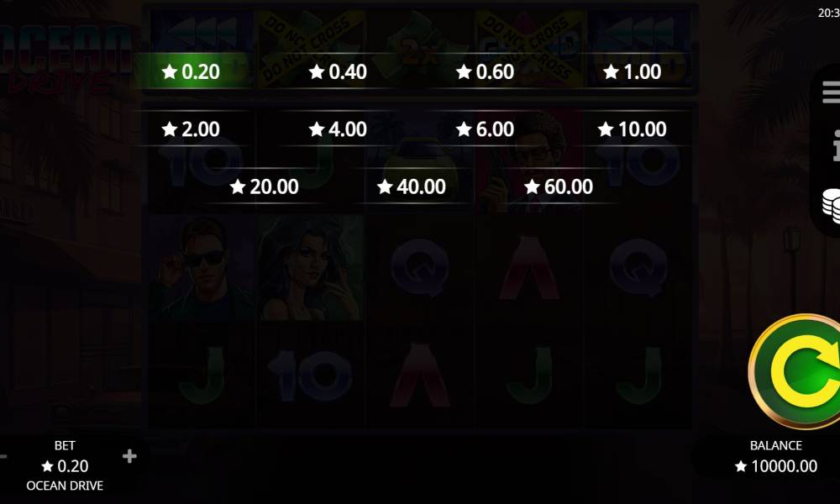The height and width of the screenshot is (504, 840).
Task: Click the current bet value display
Action: coord(65,466)
